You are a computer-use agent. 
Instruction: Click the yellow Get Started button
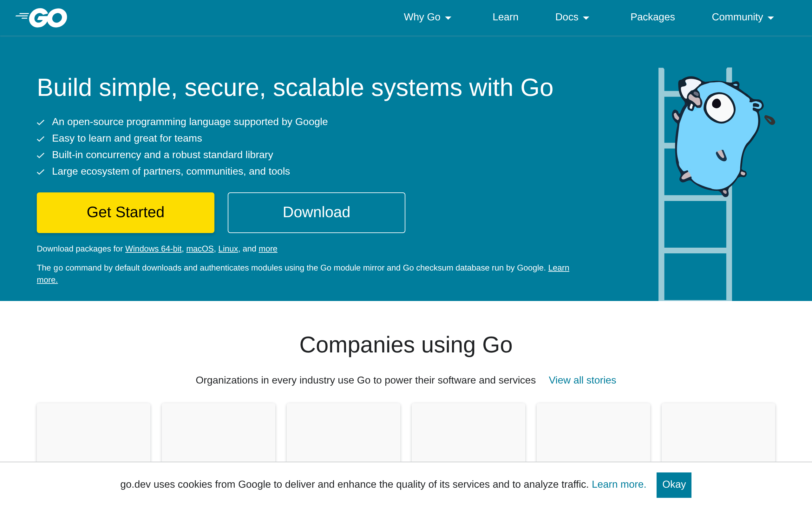tap(126, 212)
